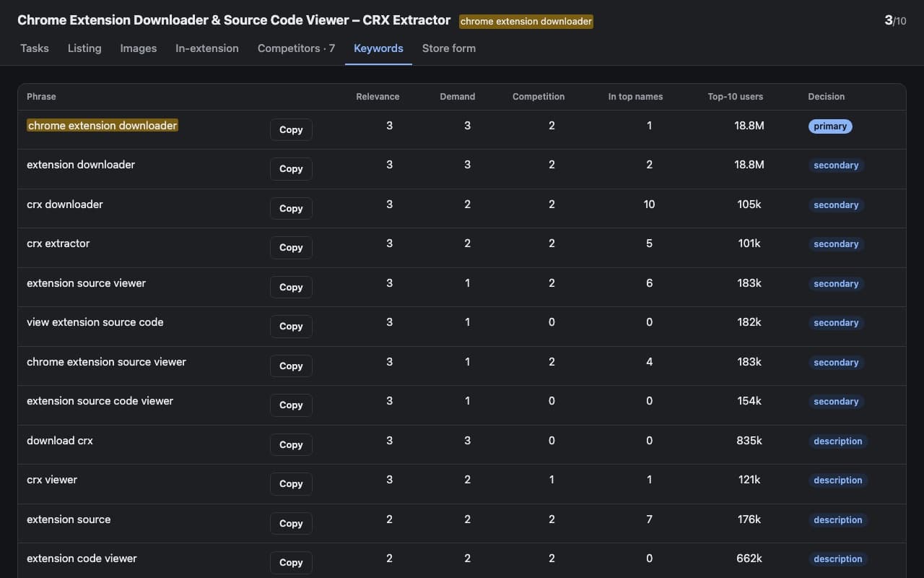Click the Relevance column header
924x578 pixels.
378,97
